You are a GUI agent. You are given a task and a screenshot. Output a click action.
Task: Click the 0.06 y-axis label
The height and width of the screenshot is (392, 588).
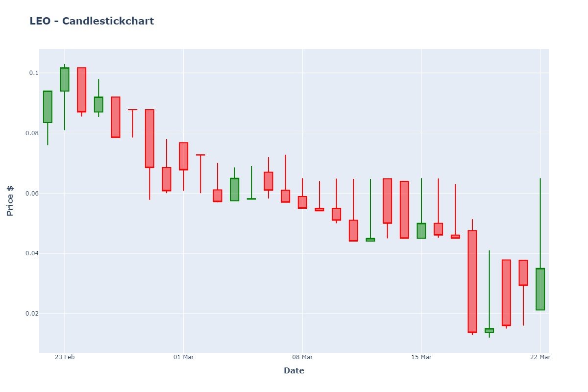click(31, 193)
